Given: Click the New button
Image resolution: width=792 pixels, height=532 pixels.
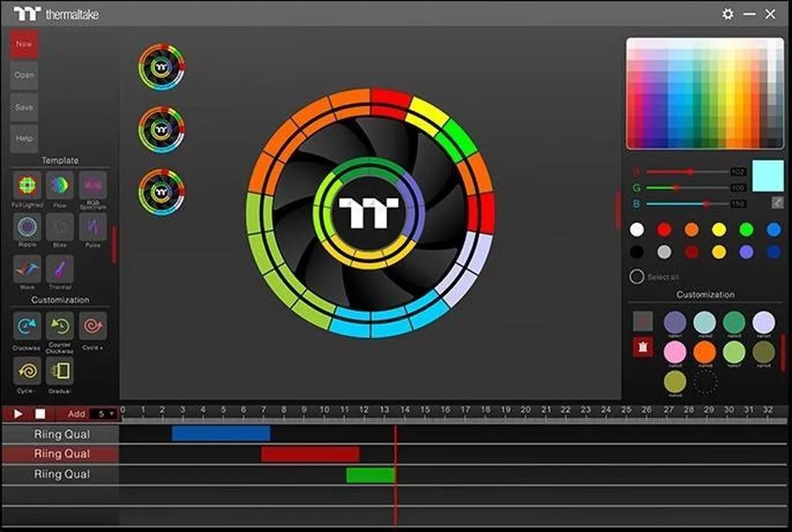Looking at the screenshot, I should point(24,44).
